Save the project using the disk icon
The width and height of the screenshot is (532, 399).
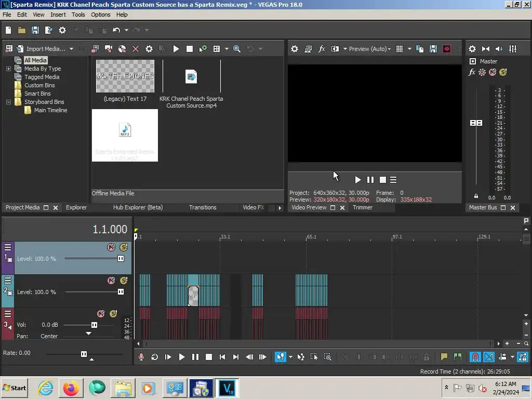tap(35, 30)
